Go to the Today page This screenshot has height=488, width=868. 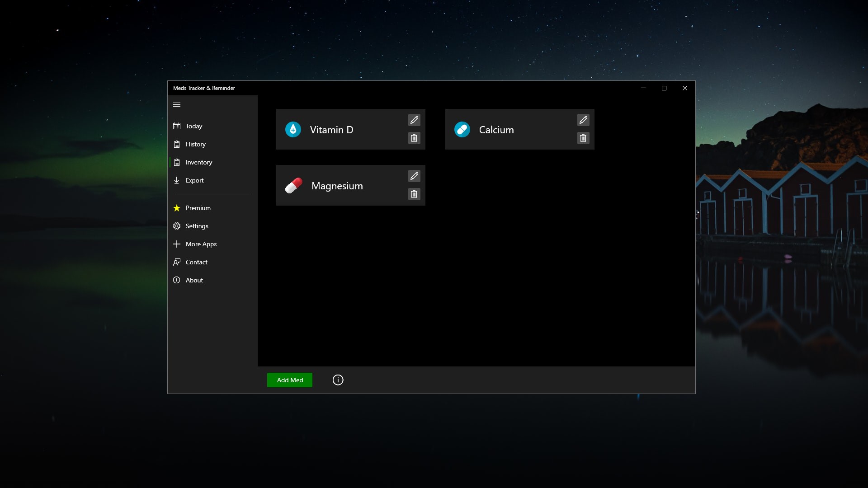193,126
